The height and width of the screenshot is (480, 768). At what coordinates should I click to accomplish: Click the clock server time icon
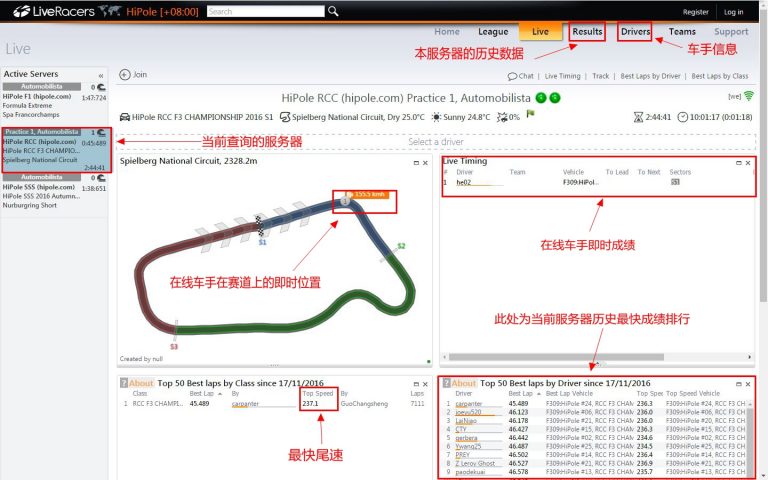[x=682, y=118]
